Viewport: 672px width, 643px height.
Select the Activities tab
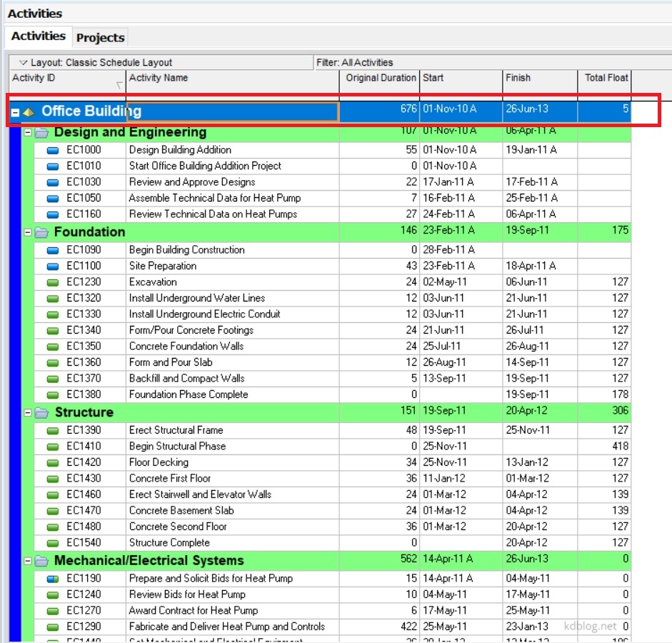coord(39,37)
